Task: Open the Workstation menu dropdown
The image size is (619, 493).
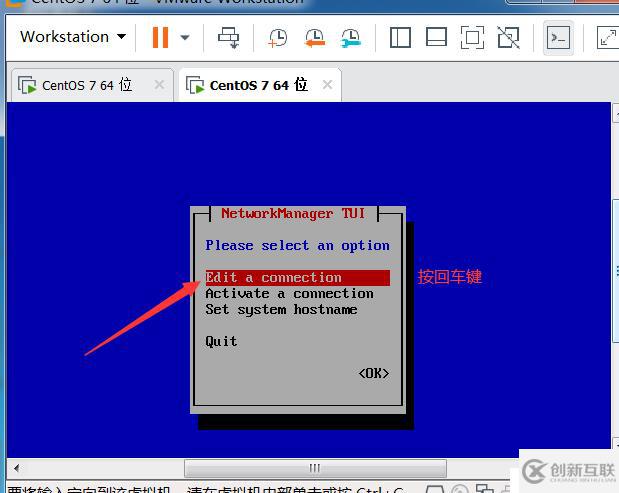Action: coord(73,37)
